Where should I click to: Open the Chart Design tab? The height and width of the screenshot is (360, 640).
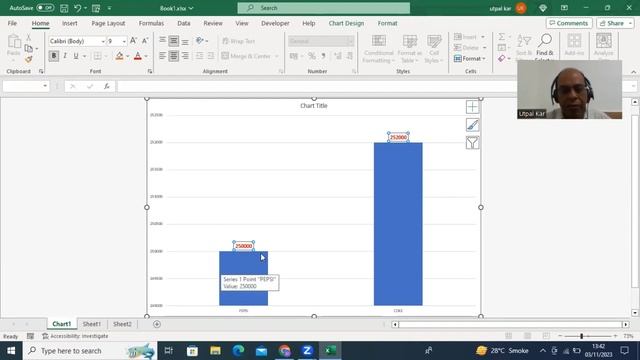346,23
